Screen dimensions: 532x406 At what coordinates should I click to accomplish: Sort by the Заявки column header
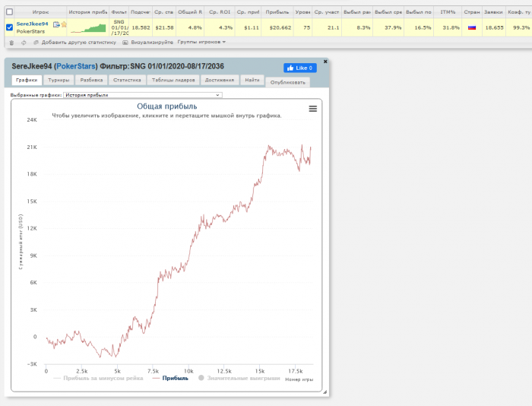(494, 12)
